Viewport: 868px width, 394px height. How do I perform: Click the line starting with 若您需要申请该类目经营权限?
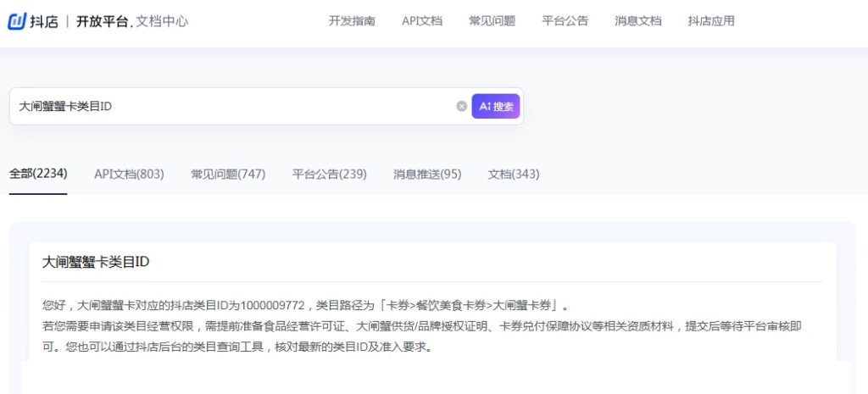point(422,326)
